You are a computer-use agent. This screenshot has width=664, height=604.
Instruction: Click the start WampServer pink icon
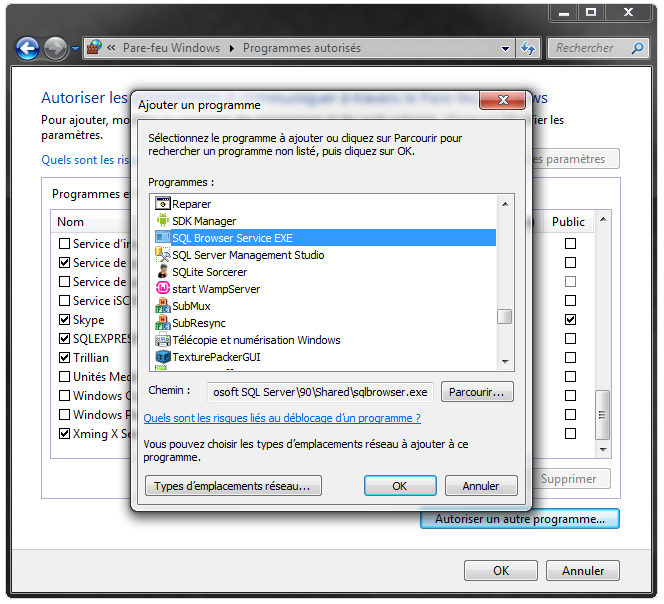coord(163,288)
